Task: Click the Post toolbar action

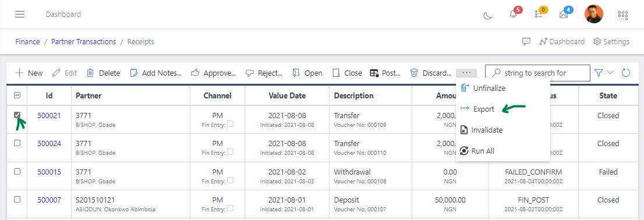Action: tap(385, 73)
